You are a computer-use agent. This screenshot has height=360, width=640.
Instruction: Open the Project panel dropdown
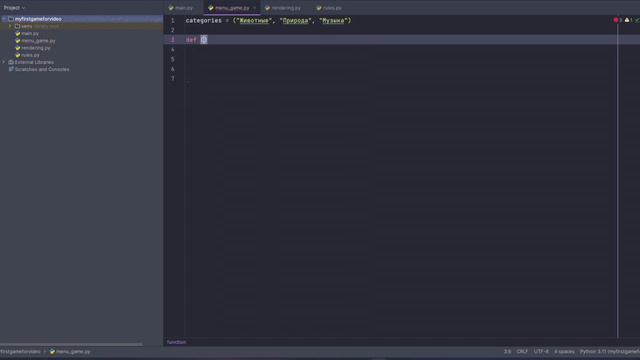14,8
